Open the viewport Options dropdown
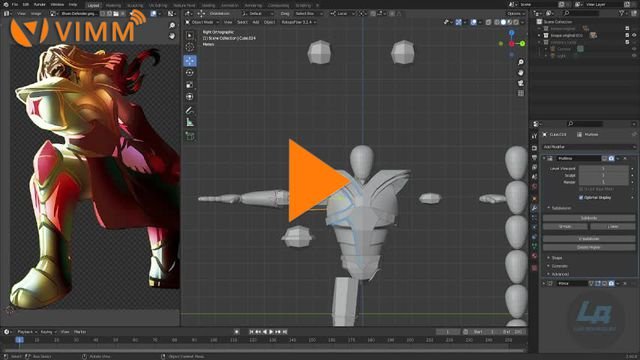Screen dimensions: 640x360 515,13
